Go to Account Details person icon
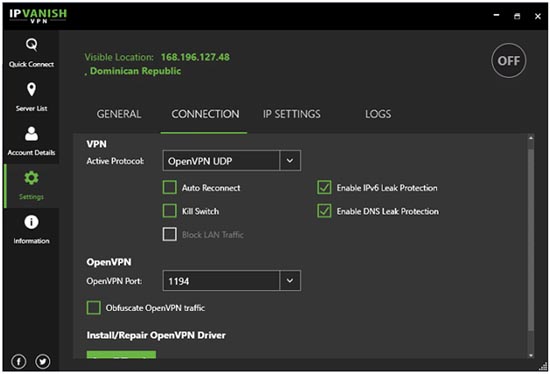Screen dimensions: 550x374 [x=31, y=134]
